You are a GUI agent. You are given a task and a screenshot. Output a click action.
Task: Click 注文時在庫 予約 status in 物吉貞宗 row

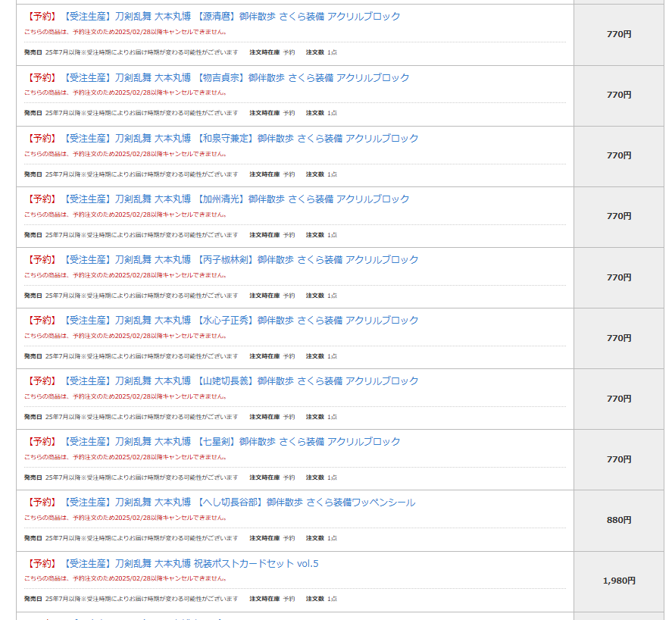272,113
